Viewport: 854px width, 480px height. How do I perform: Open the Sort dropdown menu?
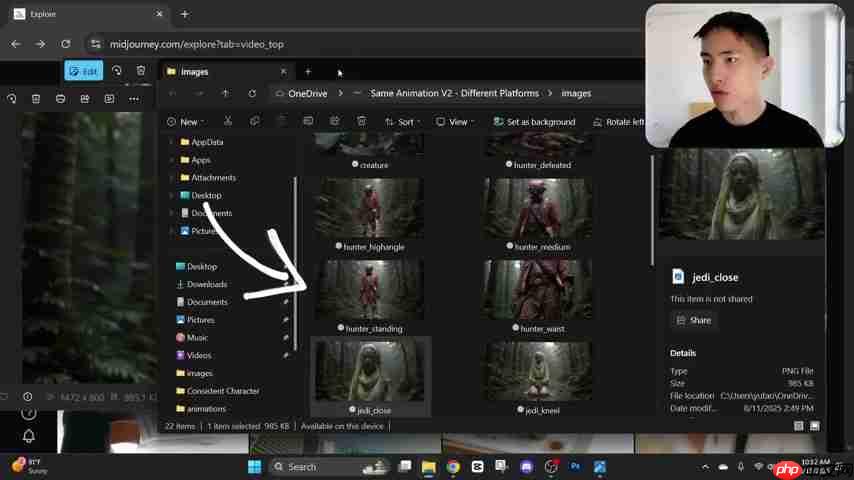coord(402,122)
